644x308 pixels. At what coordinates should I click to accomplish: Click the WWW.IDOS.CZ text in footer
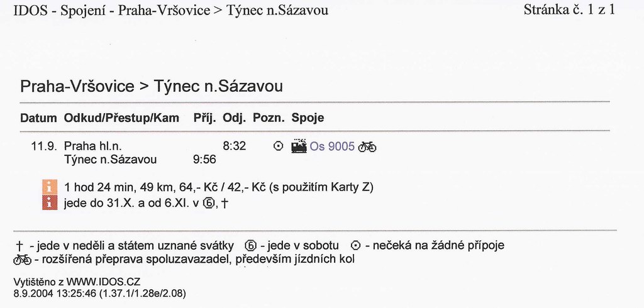(x=104, y=282)
